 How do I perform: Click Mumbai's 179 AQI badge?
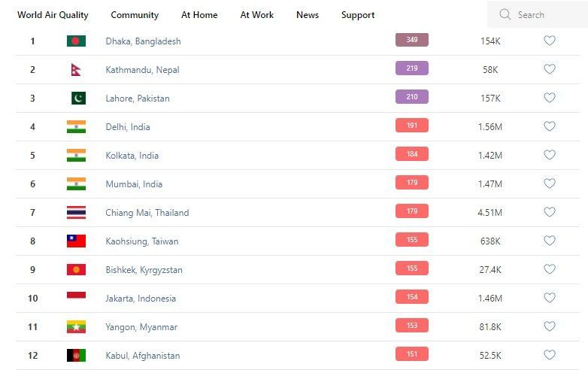[x=411, y=183]
